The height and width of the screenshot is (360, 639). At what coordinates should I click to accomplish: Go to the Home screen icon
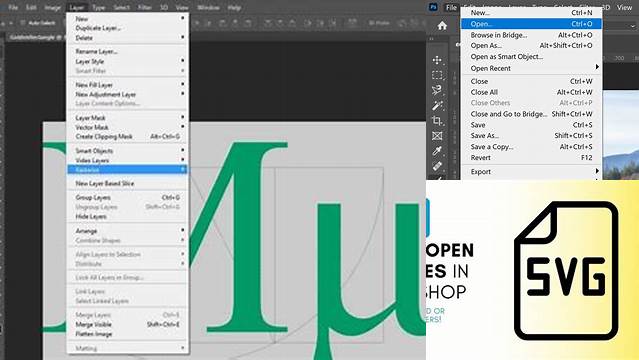pyautogui.click(x=442, y=26)
